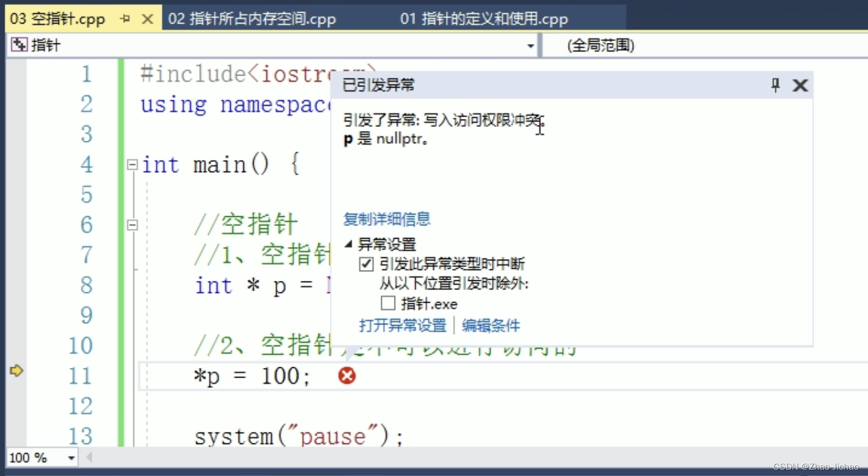The height and width of the screenshot is (476, 868).
Task: Click the using namespace line 2 code
Action: point(236,105)
